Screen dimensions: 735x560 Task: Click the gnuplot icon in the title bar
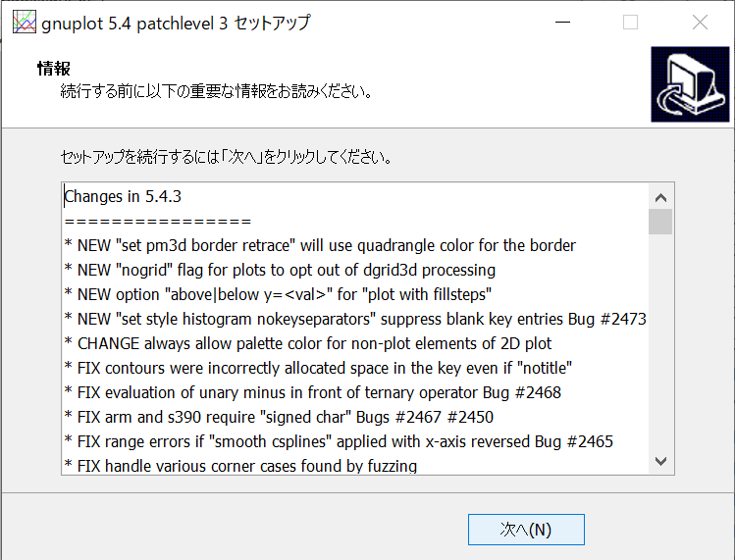(x=25, y=22)
